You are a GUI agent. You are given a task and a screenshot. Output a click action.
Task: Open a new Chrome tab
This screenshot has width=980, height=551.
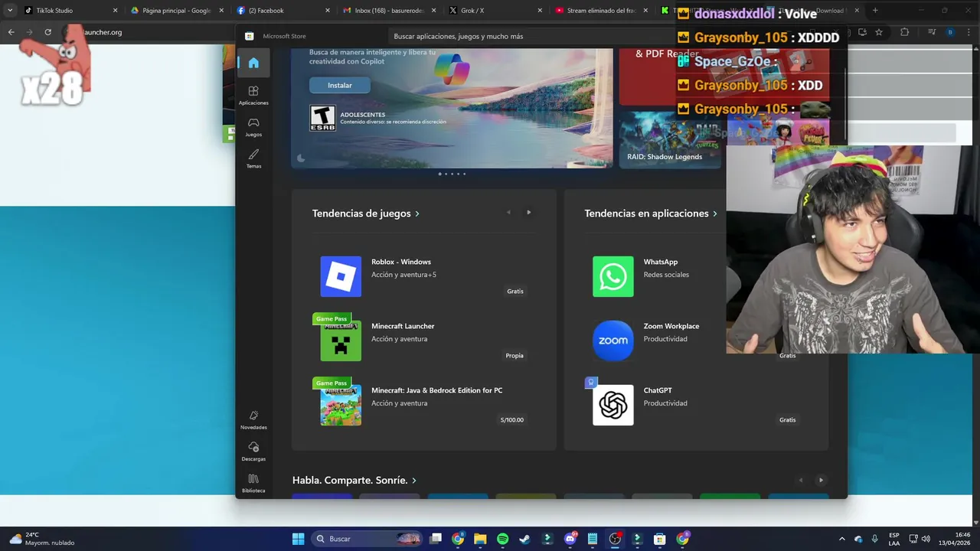click(875, 11)
